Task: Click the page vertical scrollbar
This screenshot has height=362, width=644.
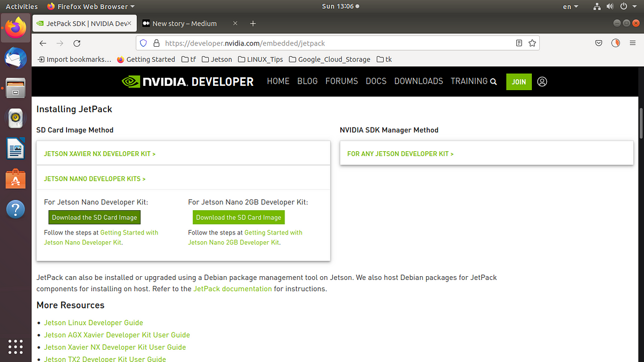Action: click(641, 123)
